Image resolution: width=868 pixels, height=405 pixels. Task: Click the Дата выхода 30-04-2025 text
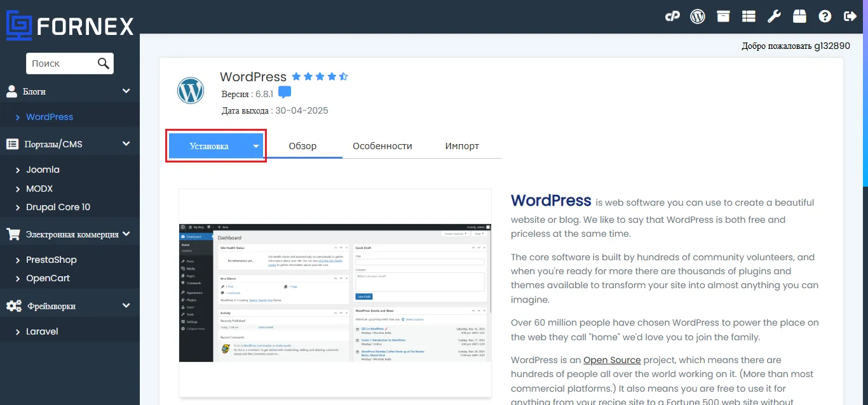275,110
